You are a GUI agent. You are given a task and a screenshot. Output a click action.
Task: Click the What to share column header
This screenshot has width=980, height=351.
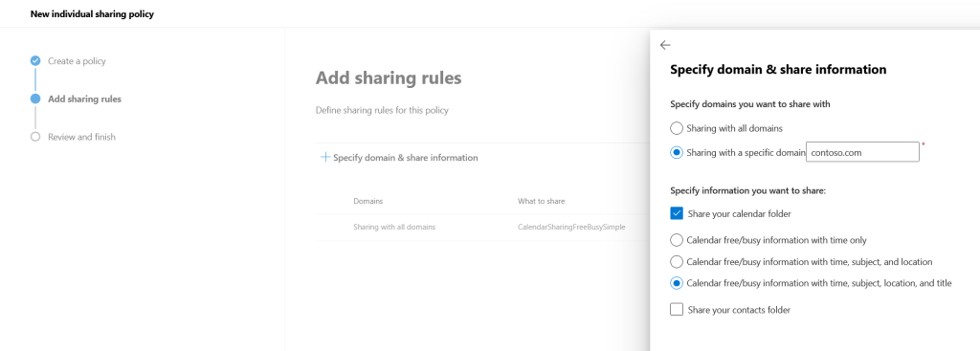click(542, 201)
